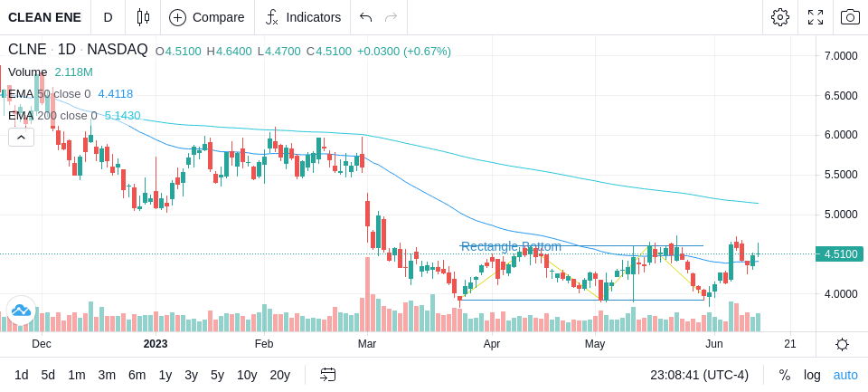Open the go-to-date calendar icon
Viewport: 868px width, 392px height.
pyautogui.click(x=327, y=376)
